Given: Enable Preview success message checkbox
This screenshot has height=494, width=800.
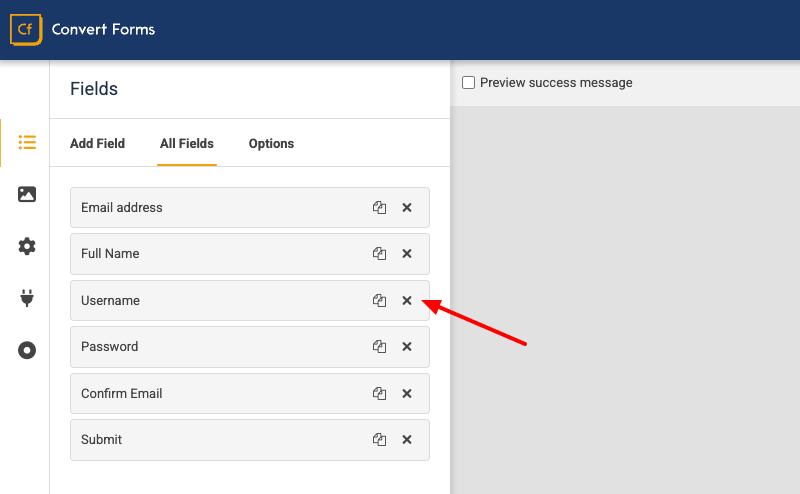Looking at the screenshot, I should pyautogui.click(x=468, y=83).
